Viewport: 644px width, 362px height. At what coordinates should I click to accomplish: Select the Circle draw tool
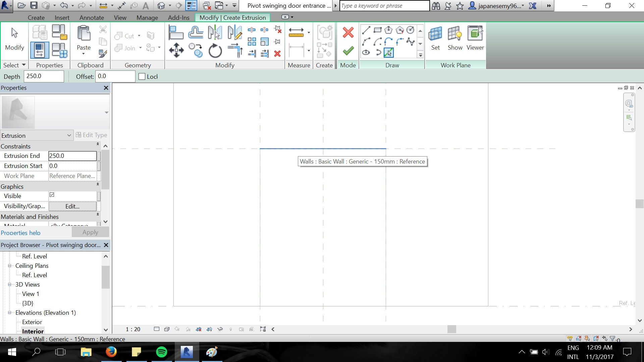(410, 30)
